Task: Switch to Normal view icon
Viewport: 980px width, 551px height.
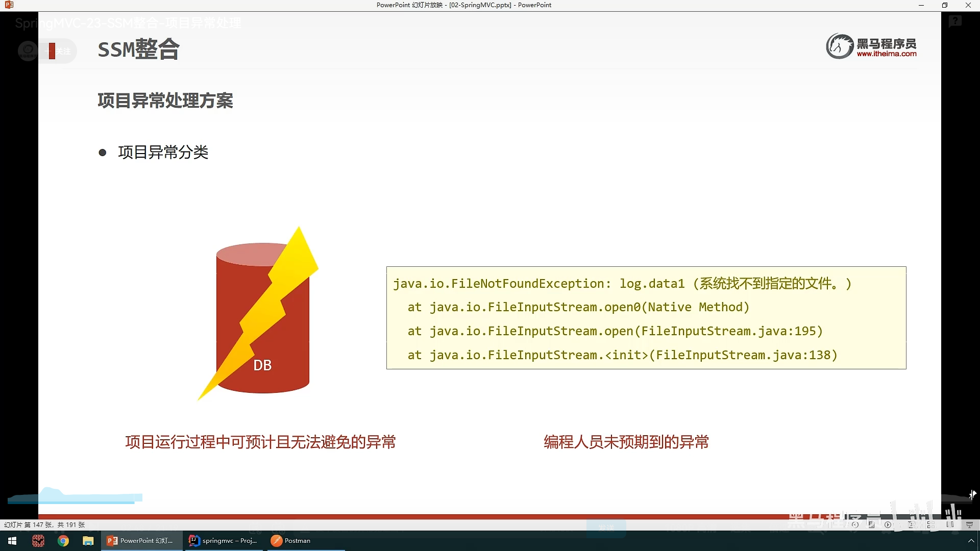Action: tap(911, 524)
